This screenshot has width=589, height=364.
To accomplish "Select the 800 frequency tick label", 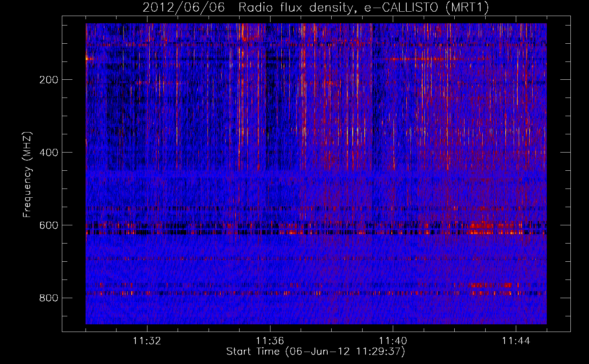I will click(49, 298).
